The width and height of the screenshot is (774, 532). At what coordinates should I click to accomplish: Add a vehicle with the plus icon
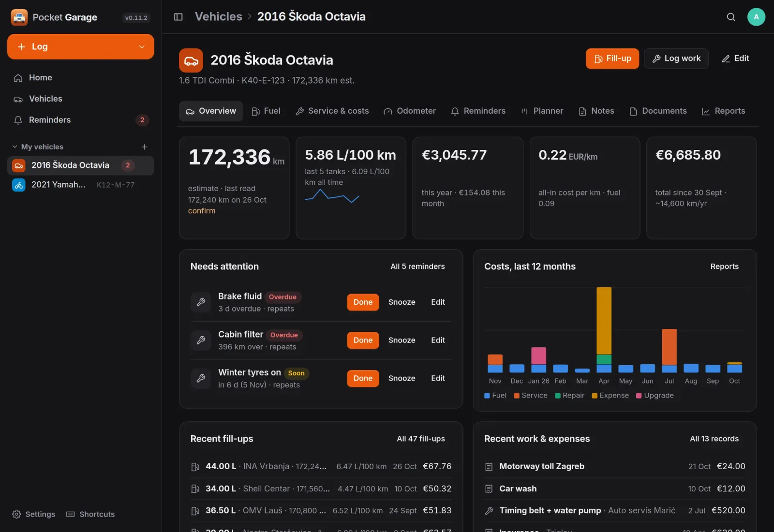click(x=144, y=147)
